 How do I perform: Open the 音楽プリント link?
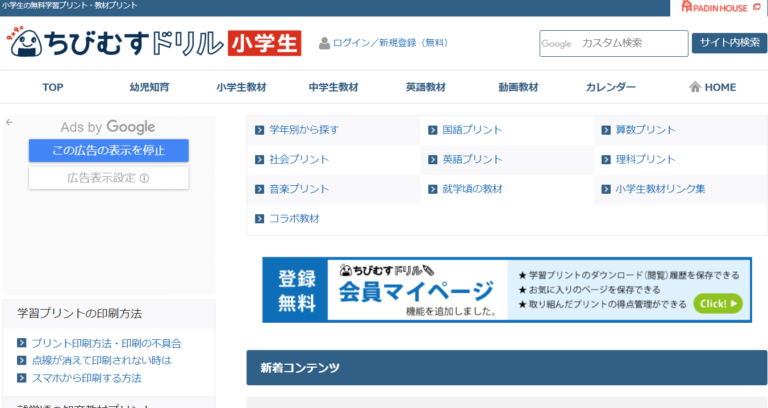click(x=299, y=189)
